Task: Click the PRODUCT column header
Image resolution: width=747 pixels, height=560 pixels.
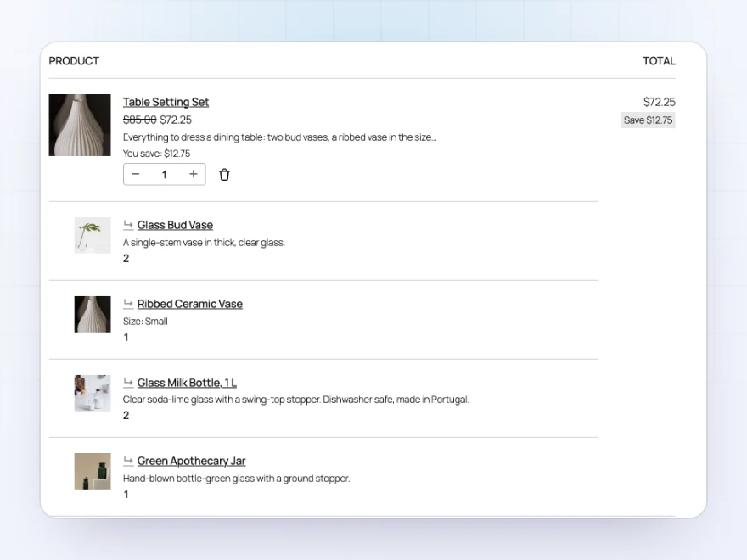Action: [x=74, y=61]
